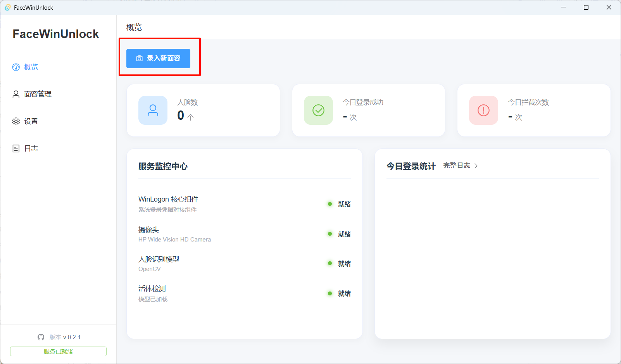Click the 摄像头 service title
Screen dimensions: 621x364
(148, 230)
